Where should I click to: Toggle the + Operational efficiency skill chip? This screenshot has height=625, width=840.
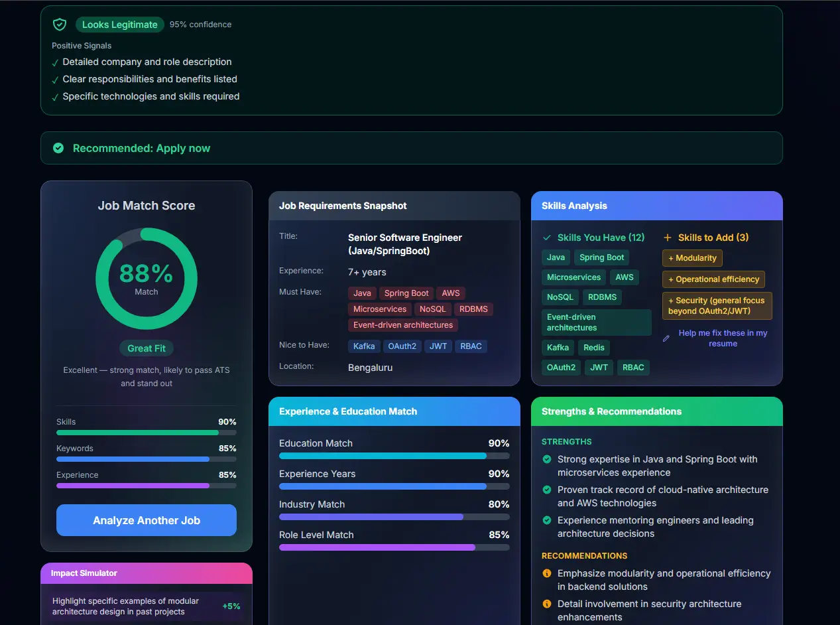coord(713,279)
